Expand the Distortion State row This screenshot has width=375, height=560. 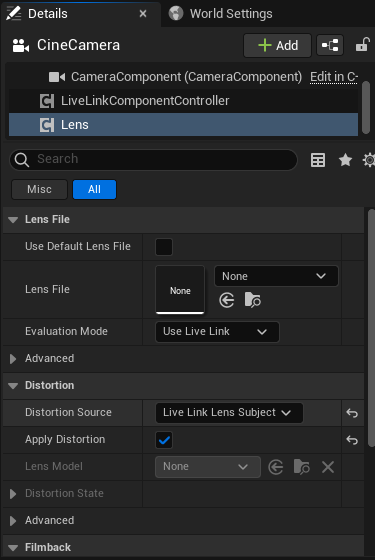click(x=13, y=494)
